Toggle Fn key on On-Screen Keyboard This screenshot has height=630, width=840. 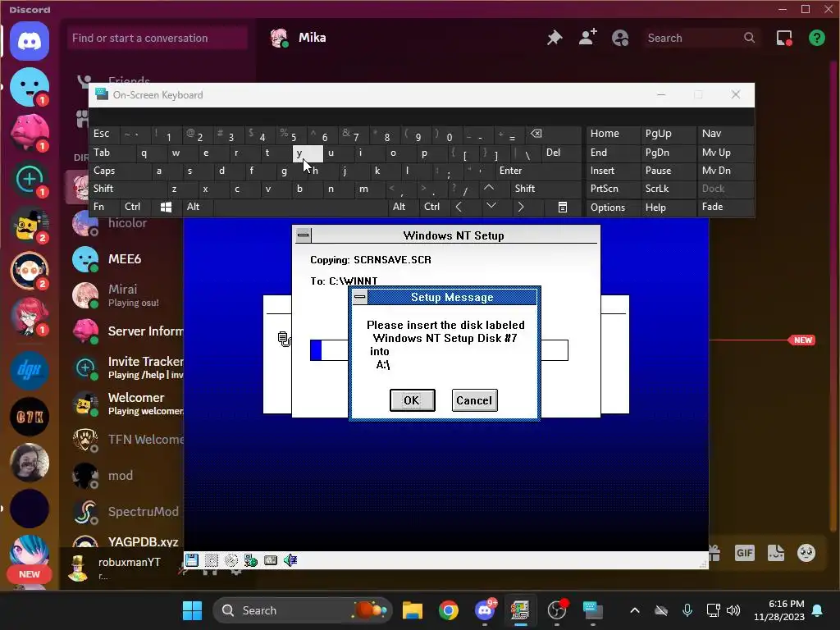pyautogui.click(x=104, y=207)
